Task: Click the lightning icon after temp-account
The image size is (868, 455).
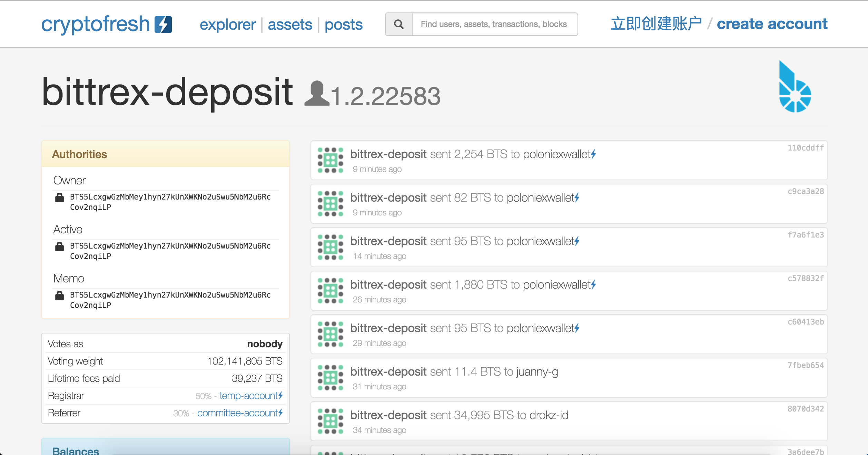Action: pyautogui.click(x=280, y=396)
